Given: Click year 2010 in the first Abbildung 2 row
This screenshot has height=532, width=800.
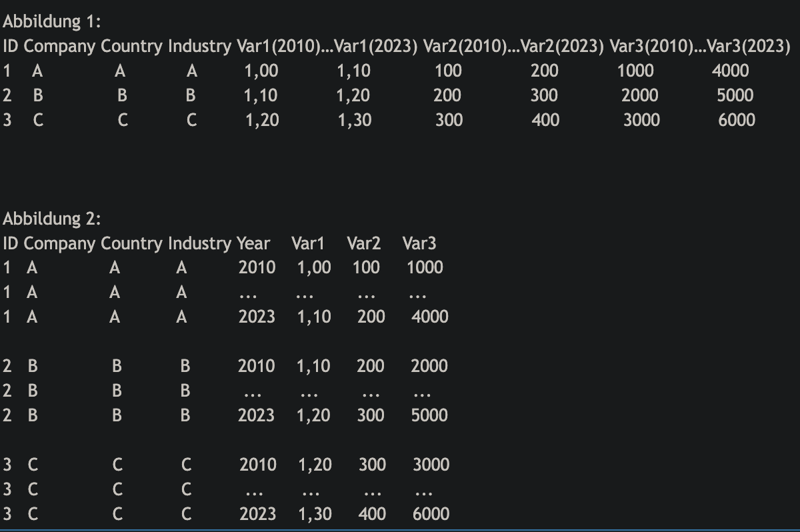Looking at the screenshot, I should pyautogui.click(x=257, y=268).
